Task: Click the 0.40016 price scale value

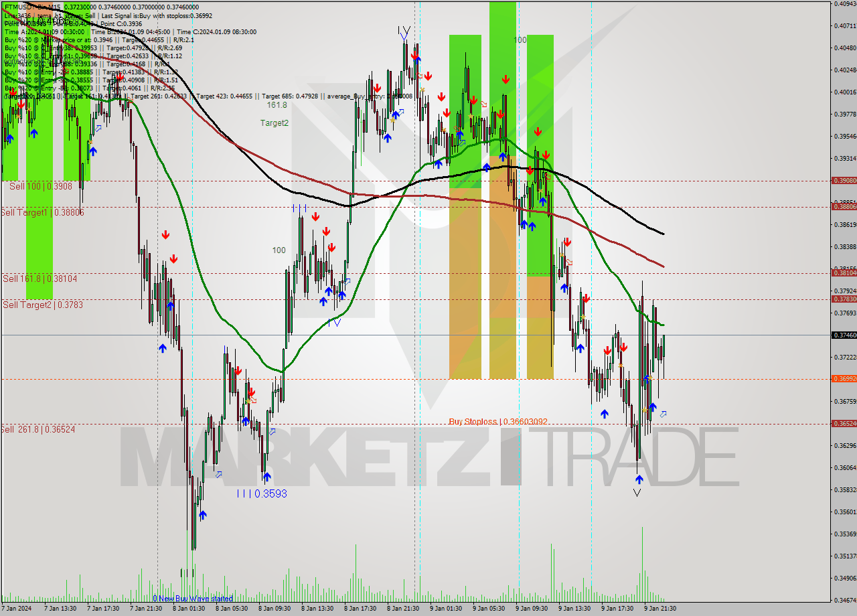Action: pyautogui.click(x=845, y=92)
